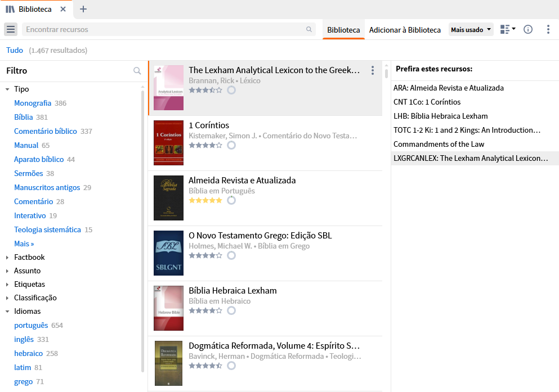Click read-status circle for Bíblia Hebraica Lexham
Viewport: 559px width, 392px height.
point(231,310)
